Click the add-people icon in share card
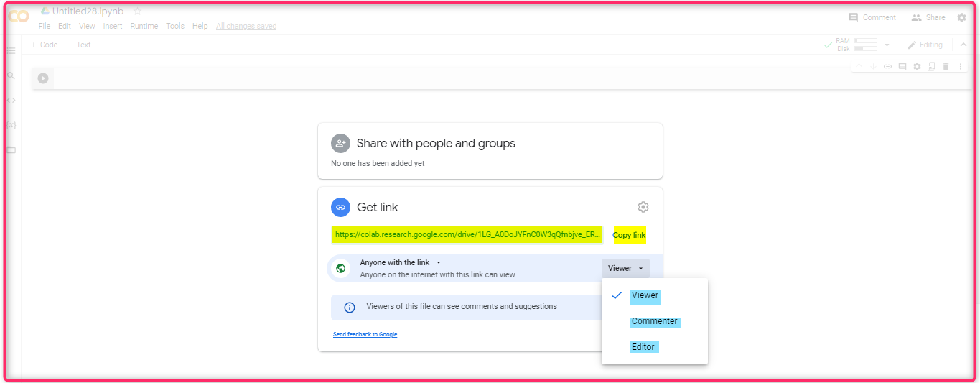Image resolution: width=980 pixels, height=383 pixels. (x=340, y=143)
